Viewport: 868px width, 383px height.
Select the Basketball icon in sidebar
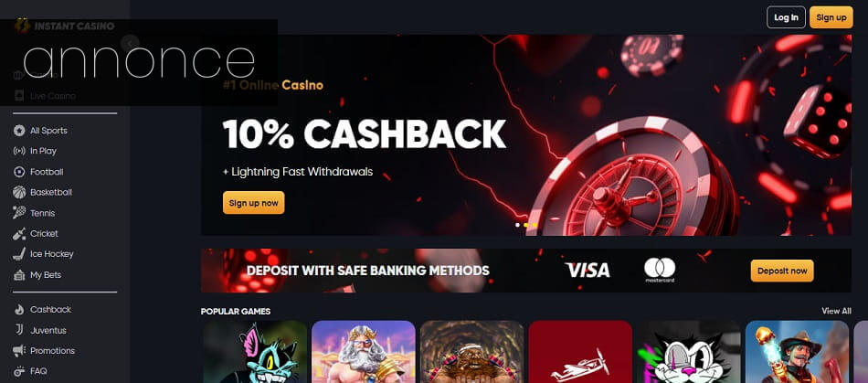coord(19,192)
